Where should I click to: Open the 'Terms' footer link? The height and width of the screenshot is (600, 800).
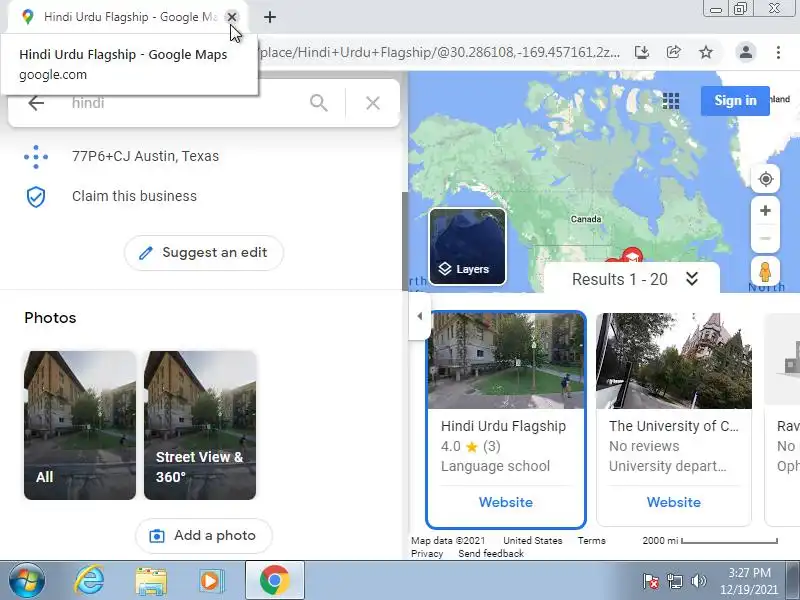click(591, 540)
